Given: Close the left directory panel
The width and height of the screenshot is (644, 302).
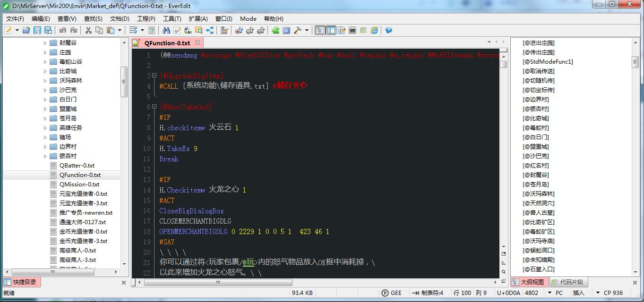Looking at the screenshot, I should tap(124, 283).
